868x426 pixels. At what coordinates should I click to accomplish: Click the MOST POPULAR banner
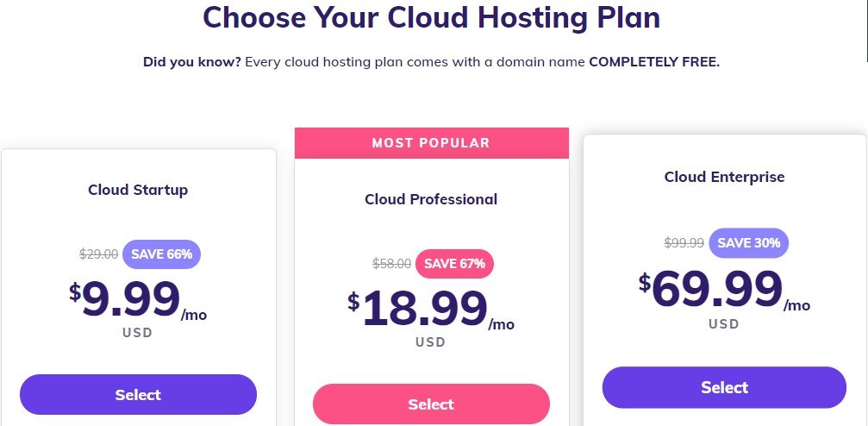432,143
